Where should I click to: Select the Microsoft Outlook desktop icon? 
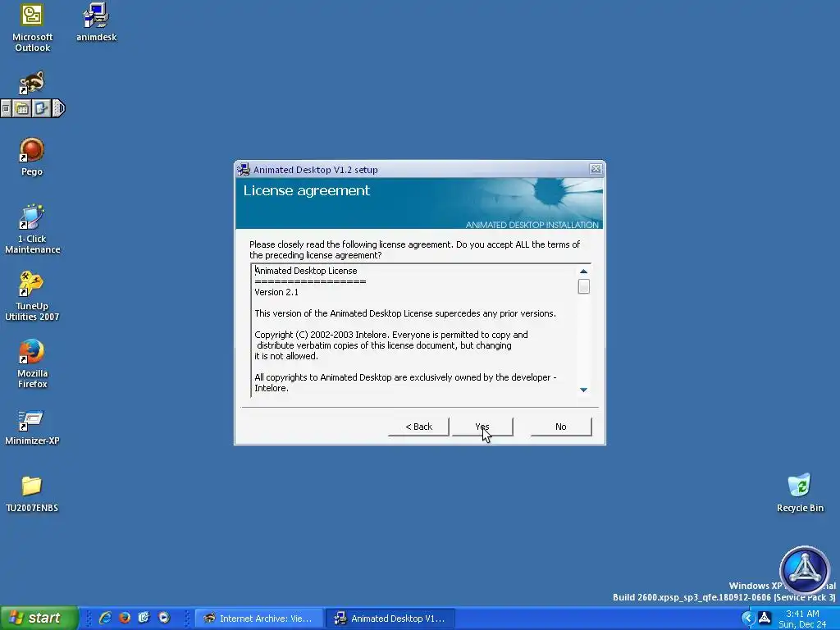point(32,27)
